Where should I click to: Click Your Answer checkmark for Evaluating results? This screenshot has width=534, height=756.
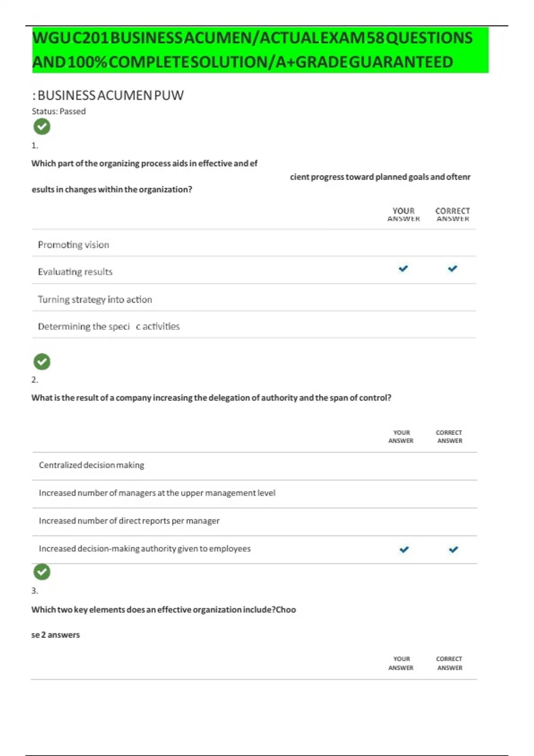tap(403, 269)
